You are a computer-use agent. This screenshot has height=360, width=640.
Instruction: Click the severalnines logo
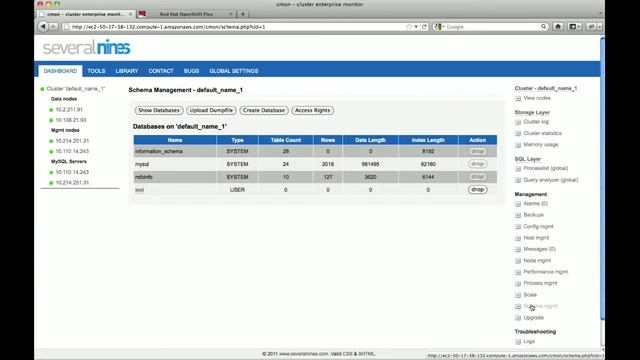pyautogui.click(x=87, y=48)
